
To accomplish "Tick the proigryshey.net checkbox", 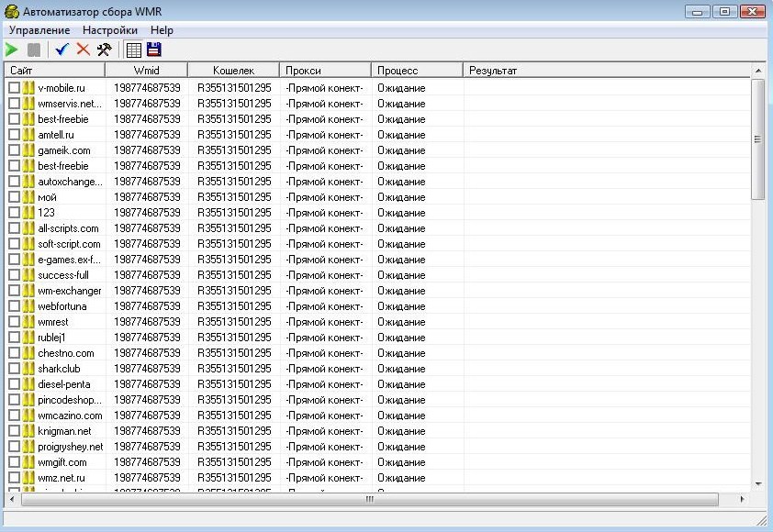I will [x=15, y=447].
